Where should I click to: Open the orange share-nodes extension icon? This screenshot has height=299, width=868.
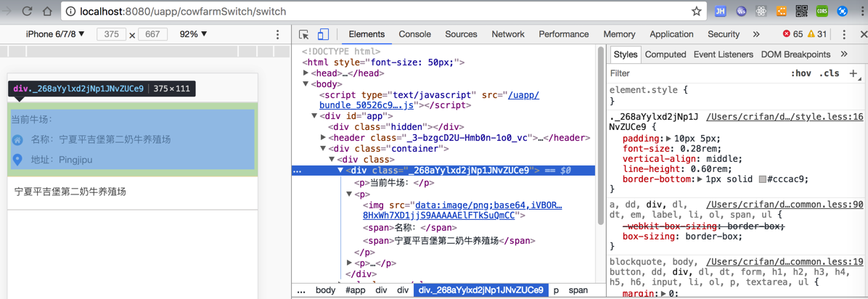(781, 11)
